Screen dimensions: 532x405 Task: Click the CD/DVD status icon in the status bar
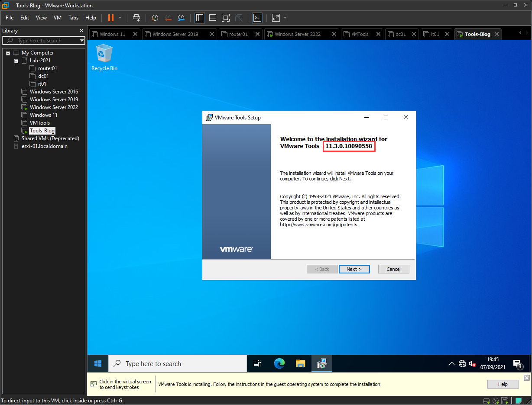pos(495,401)
